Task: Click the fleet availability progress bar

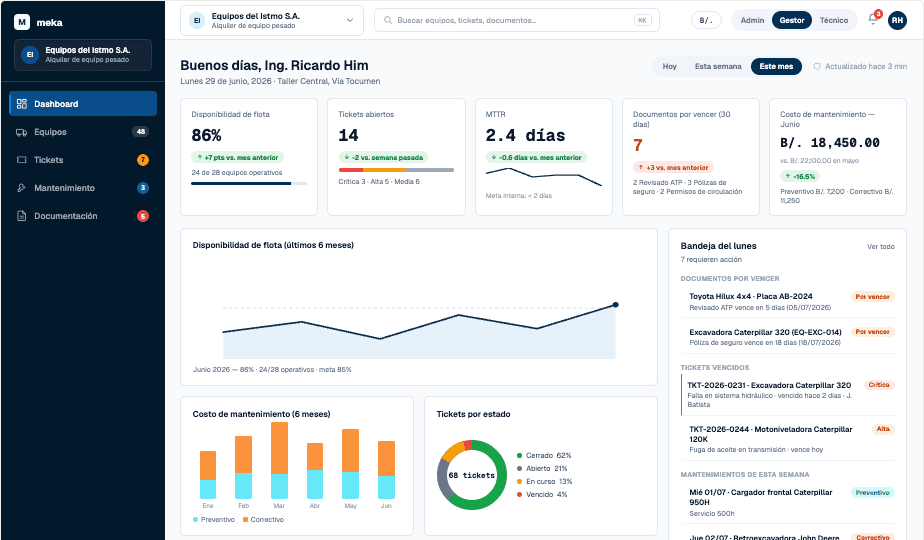Action: 249,183
